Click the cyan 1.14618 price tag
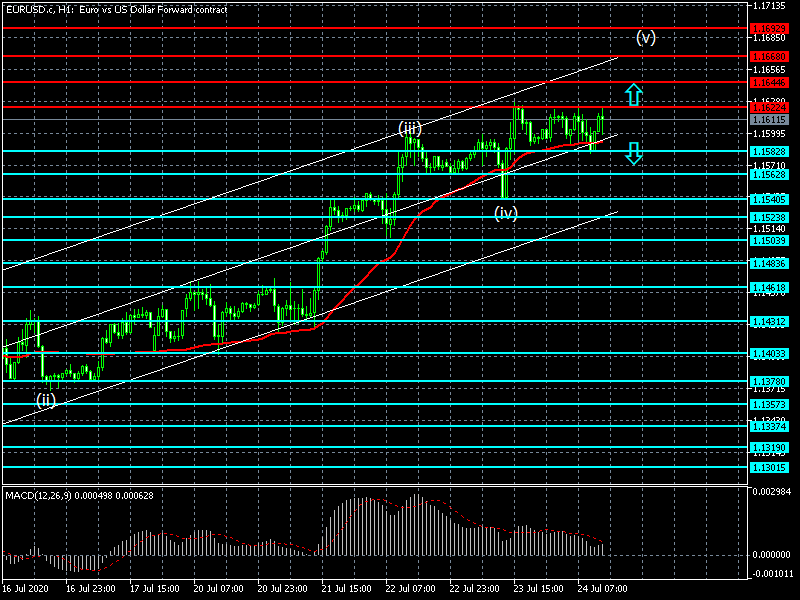This screenshot has height=600, width=800. 770,288
